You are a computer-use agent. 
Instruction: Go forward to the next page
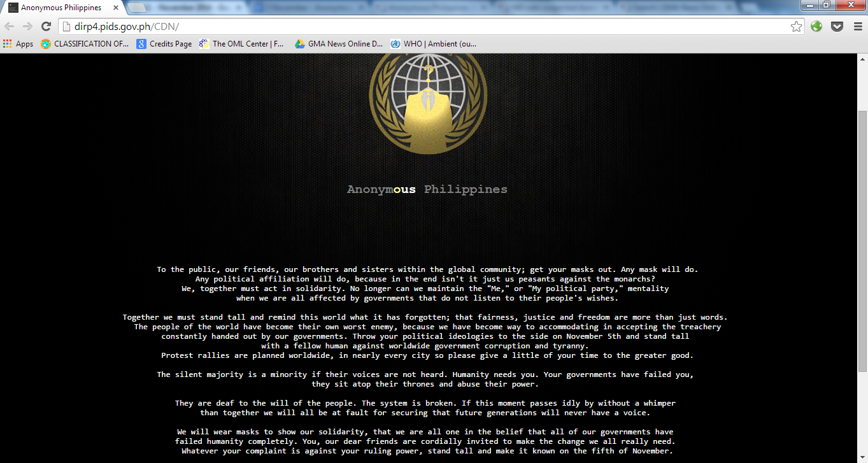tap(27, 26)
